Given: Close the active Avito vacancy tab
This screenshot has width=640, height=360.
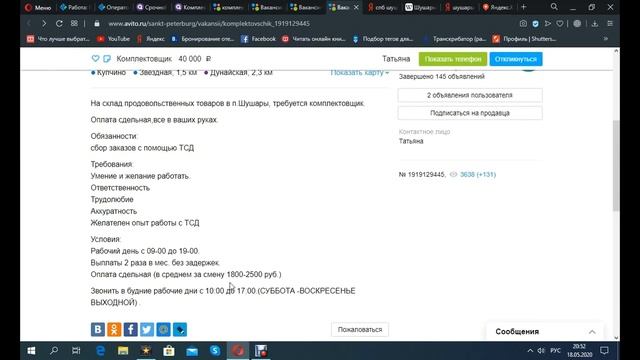Looking at the screenshot, I should [x=356, y=7].
